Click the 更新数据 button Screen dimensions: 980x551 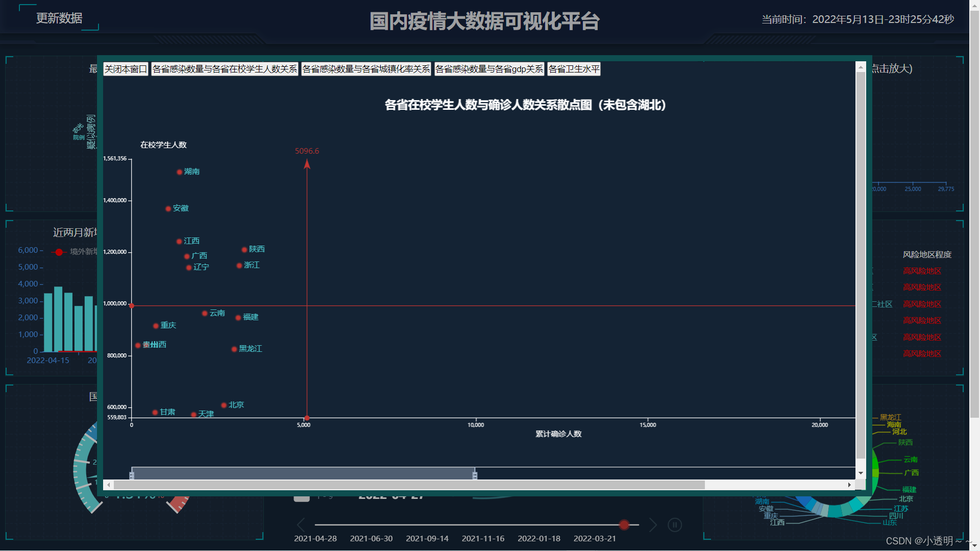pos(59,18)
